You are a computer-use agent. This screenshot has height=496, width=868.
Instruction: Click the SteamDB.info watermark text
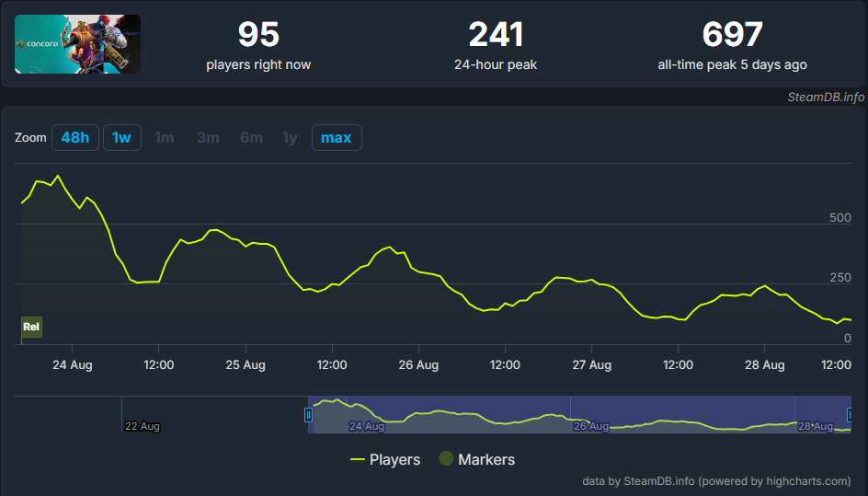(x=826, y=97)
